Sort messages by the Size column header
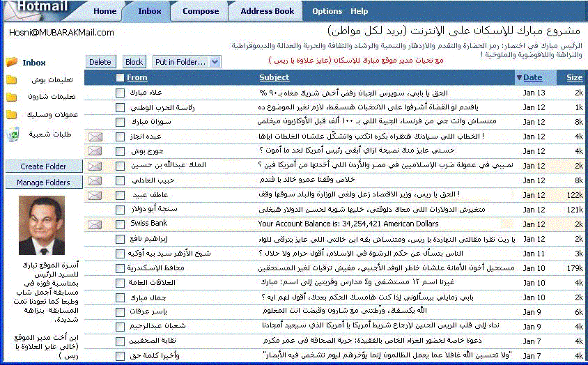The height and width of the screenshot is (365, 588). coord(575,77)
